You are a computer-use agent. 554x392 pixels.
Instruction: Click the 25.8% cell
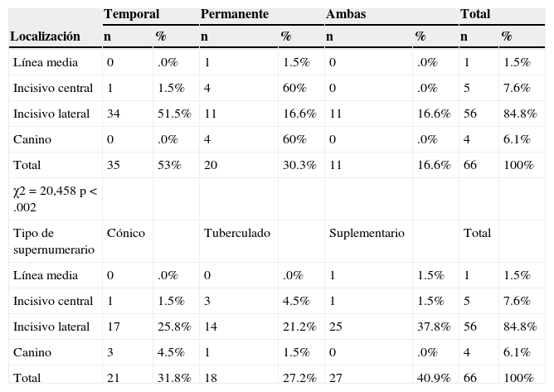(x=174, y=327)
